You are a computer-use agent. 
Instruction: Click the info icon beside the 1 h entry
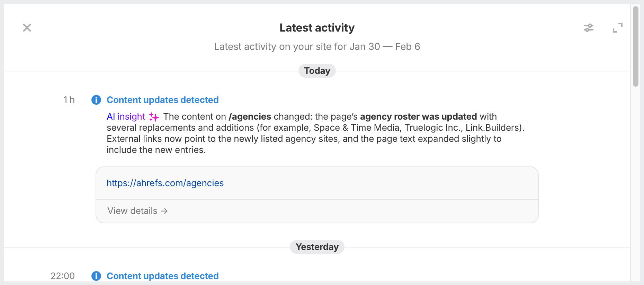tap(96, 100)
